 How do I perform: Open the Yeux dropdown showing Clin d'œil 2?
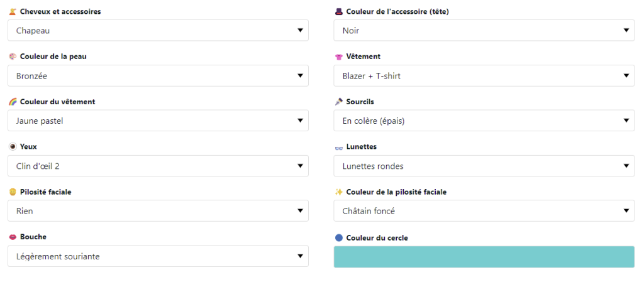coord(158,166)
